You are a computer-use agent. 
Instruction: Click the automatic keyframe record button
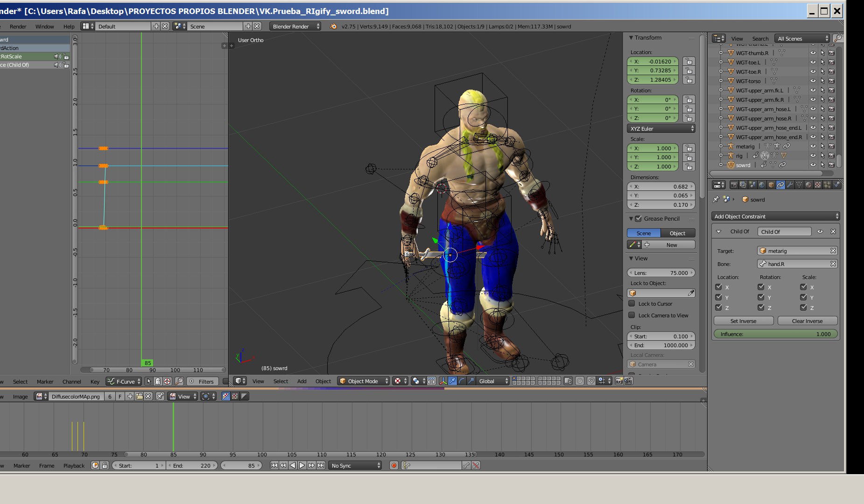pos(394,466)
